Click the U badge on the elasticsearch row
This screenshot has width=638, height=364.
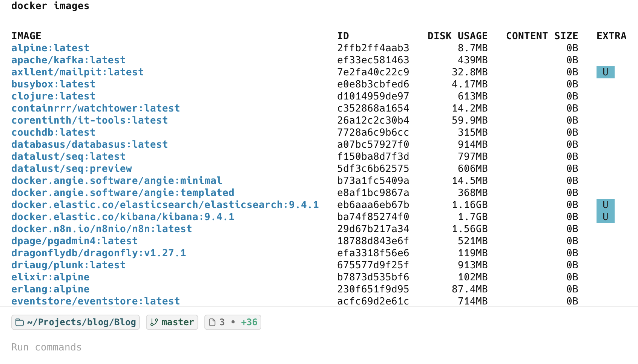point(606,205)
